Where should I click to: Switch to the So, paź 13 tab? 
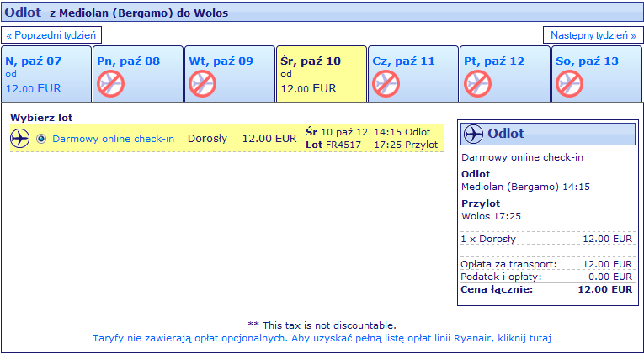click(597, 74)
